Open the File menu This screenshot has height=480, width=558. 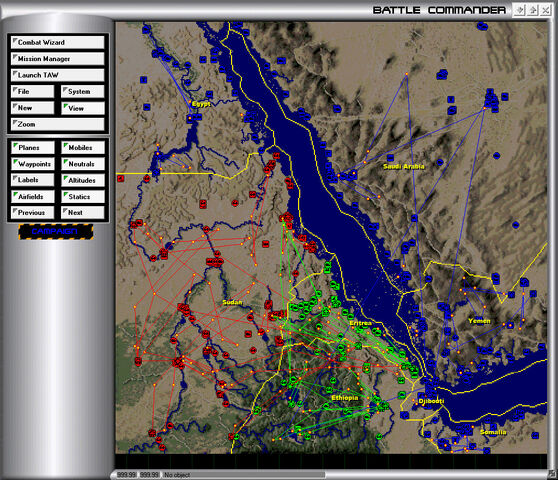[x=32, y=91]
